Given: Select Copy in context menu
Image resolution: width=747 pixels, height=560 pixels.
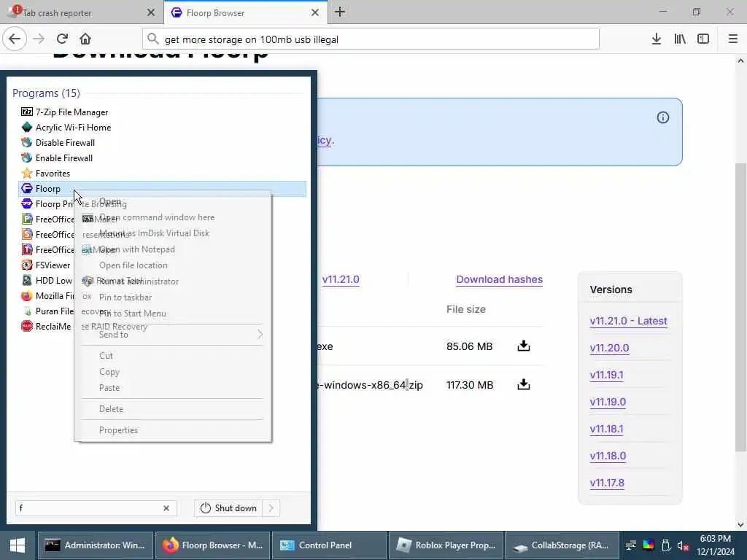Looking at the screenshot, I should point(172,372).
